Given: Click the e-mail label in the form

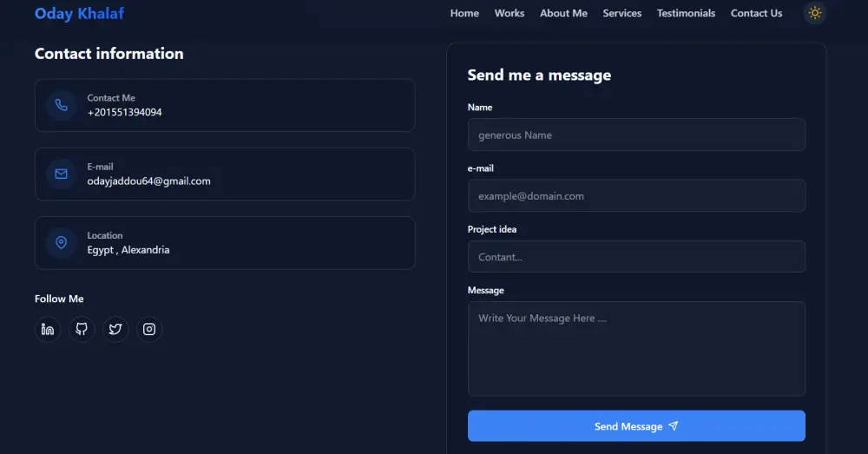Looking at the screenshot, I should [481, 168].
